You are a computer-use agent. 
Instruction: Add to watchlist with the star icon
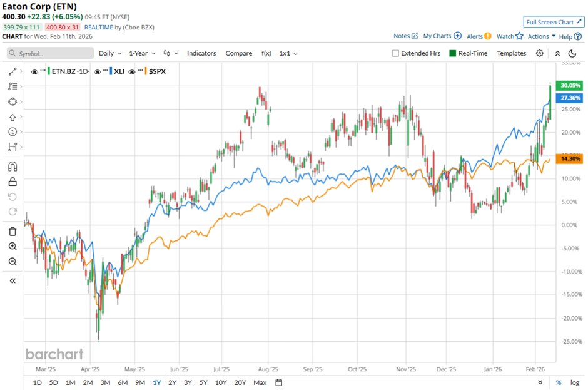(519, 36)
